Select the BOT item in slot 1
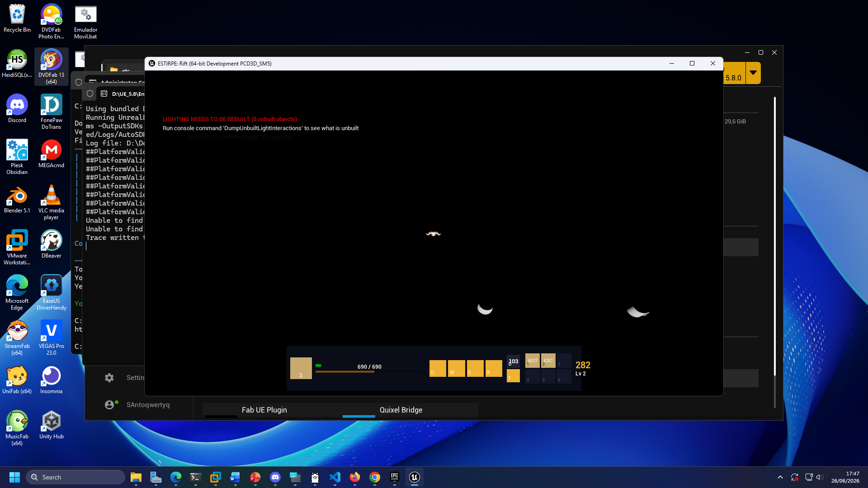 coord(532,361)
